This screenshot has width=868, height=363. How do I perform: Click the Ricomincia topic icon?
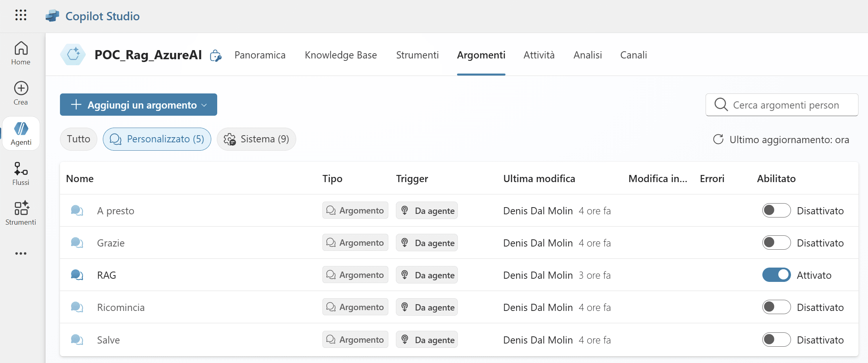pyautogui.click(x=77, y=307)
